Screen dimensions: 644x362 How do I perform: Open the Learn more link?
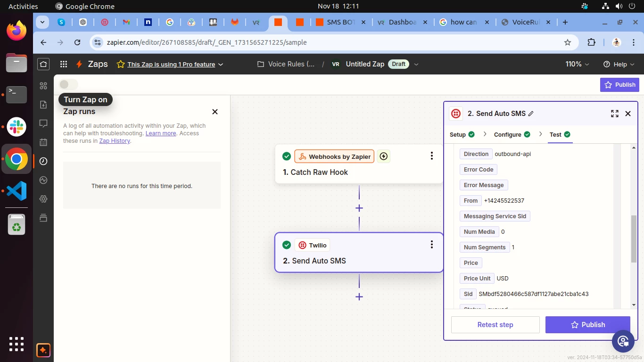(x=161, y=133)
